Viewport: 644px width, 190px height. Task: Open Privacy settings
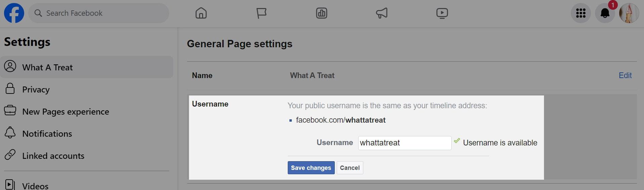(x=36, y=89)
